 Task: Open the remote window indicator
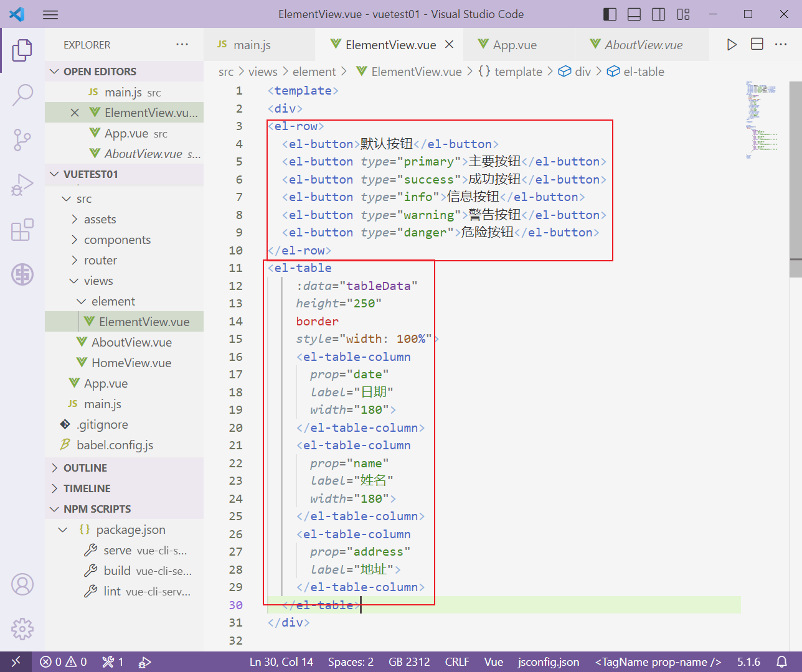coord(16,661)
